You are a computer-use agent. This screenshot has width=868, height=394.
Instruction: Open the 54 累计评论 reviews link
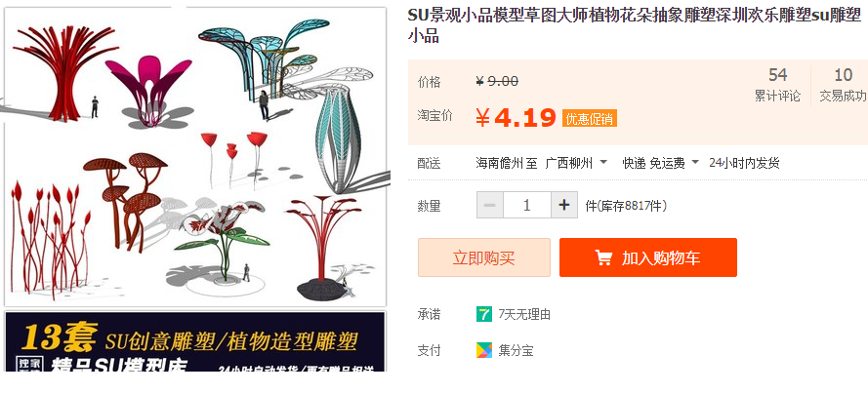tap(777, 85)
